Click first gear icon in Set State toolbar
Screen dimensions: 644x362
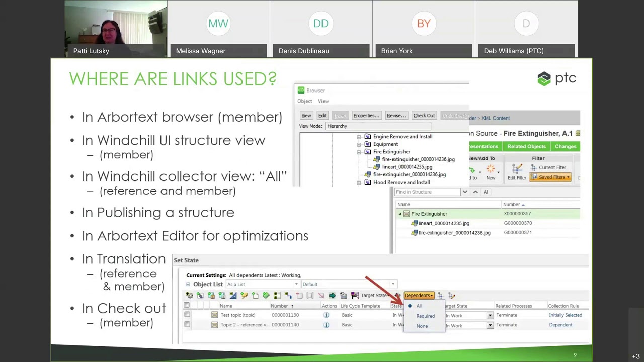tap(189, 296)
